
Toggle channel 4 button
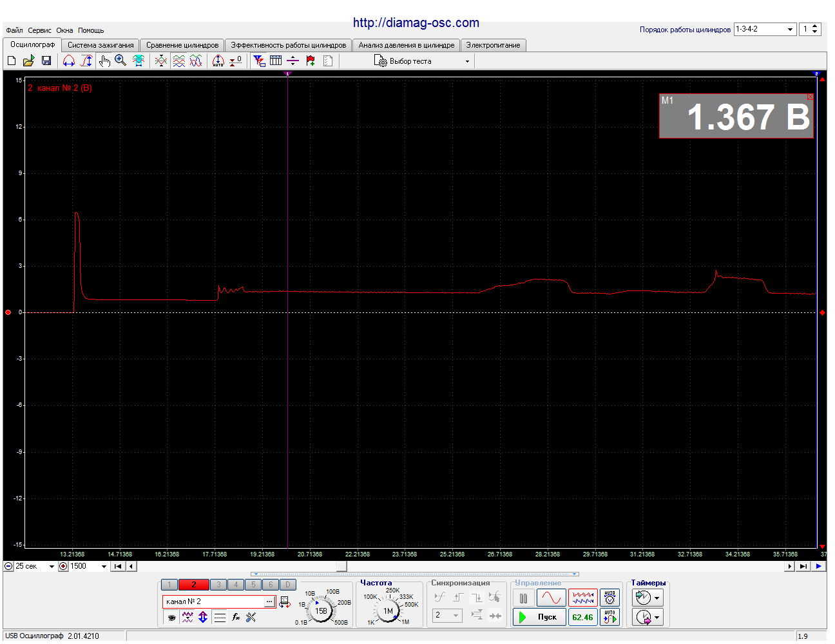[236, 585]
